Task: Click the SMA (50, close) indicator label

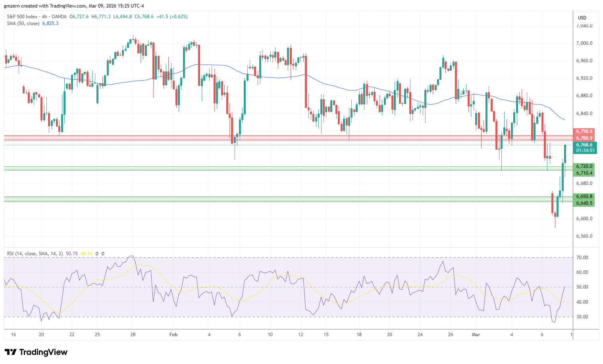Action: click(23, 23)
